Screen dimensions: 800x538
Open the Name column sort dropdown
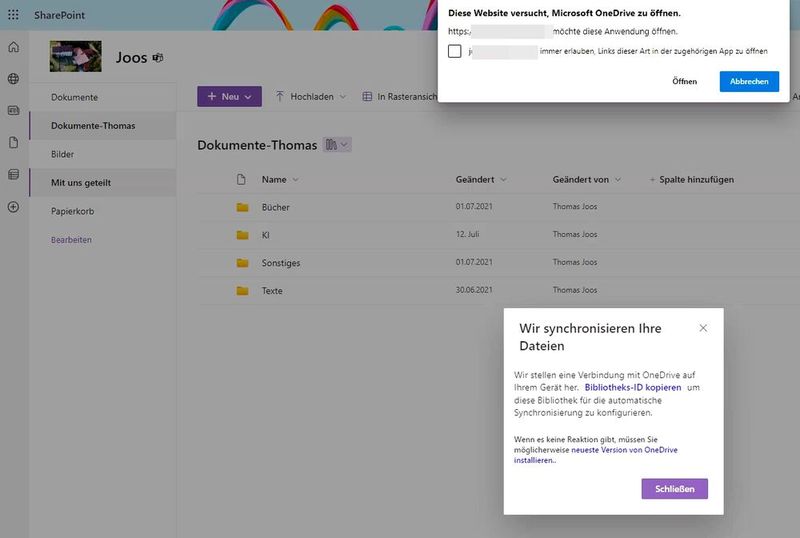tap(295, 180)
